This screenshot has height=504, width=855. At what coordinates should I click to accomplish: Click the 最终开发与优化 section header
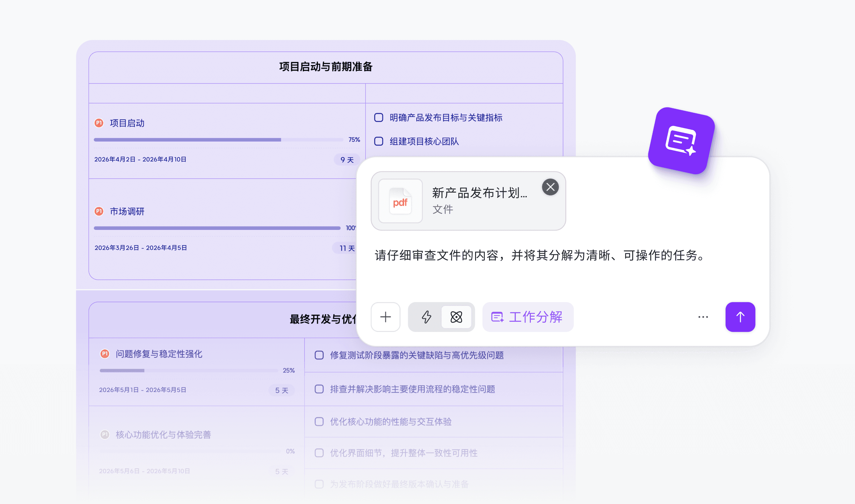coord(323,319)
